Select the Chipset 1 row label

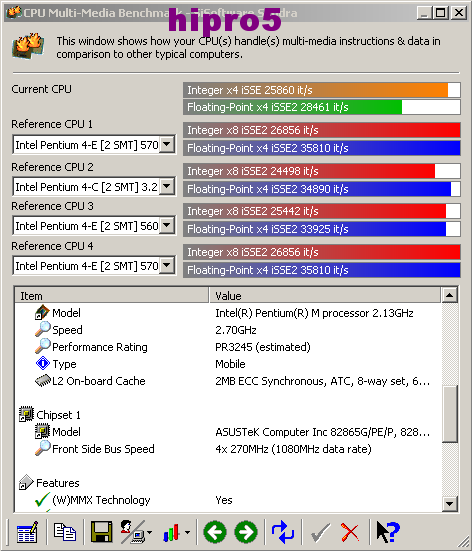(58, 415)
